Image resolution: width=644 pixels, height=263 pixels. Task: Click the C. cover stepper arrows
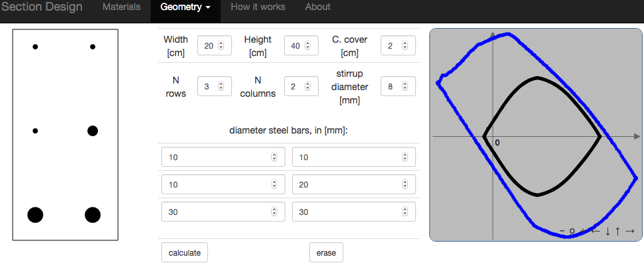point(405,45)
